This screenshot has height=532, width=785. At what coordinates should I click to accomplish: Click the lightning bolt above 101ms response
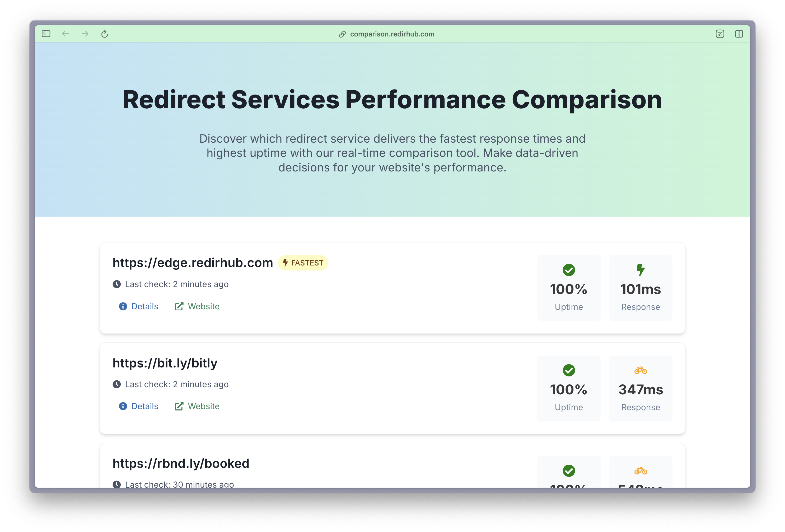click(641, 270)
